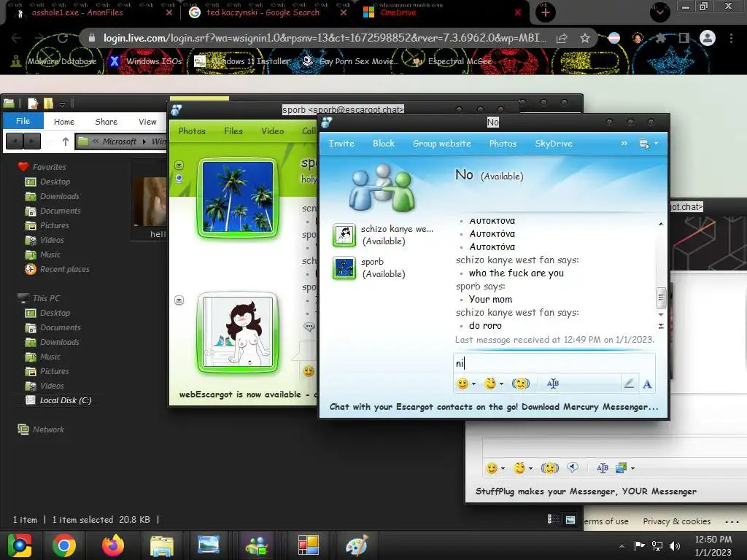Switch to ted kaczynski Google Search tab
The width and height of the screenshot is (747, 560).
(263, 12)
